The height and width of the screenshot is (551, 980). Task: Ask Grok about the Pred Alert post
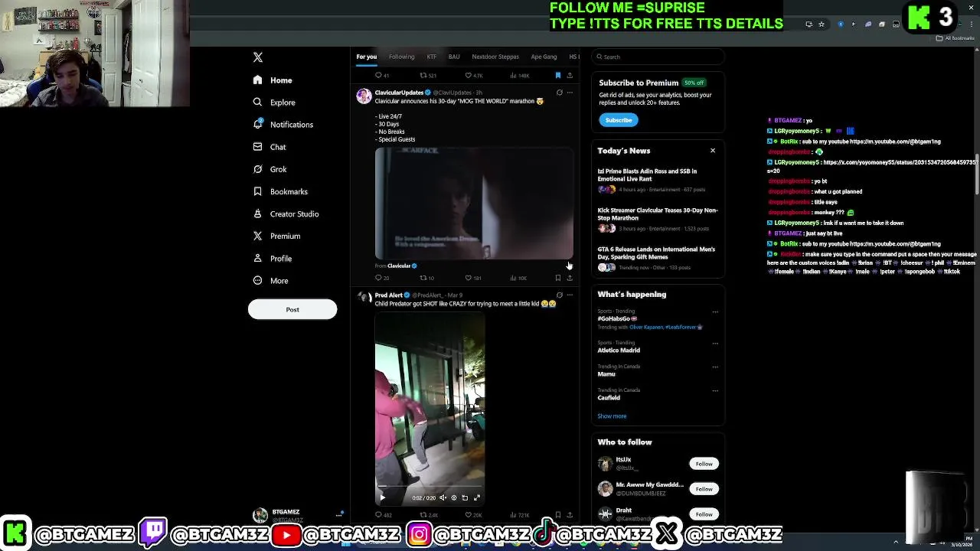point(559,295)
